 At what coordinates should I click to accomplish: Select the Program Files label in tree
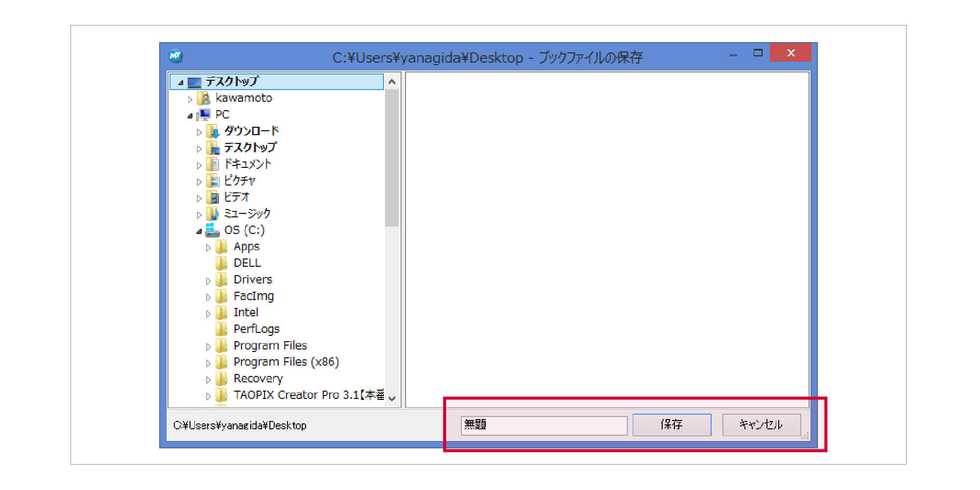pos(270,346)
